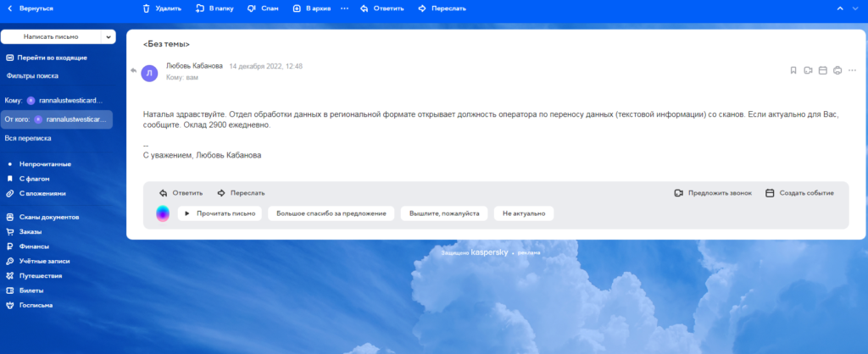The height and width of the screenshot is (354, 868).
Task: Click Переслать below the message body
Action: pos(241,193)
